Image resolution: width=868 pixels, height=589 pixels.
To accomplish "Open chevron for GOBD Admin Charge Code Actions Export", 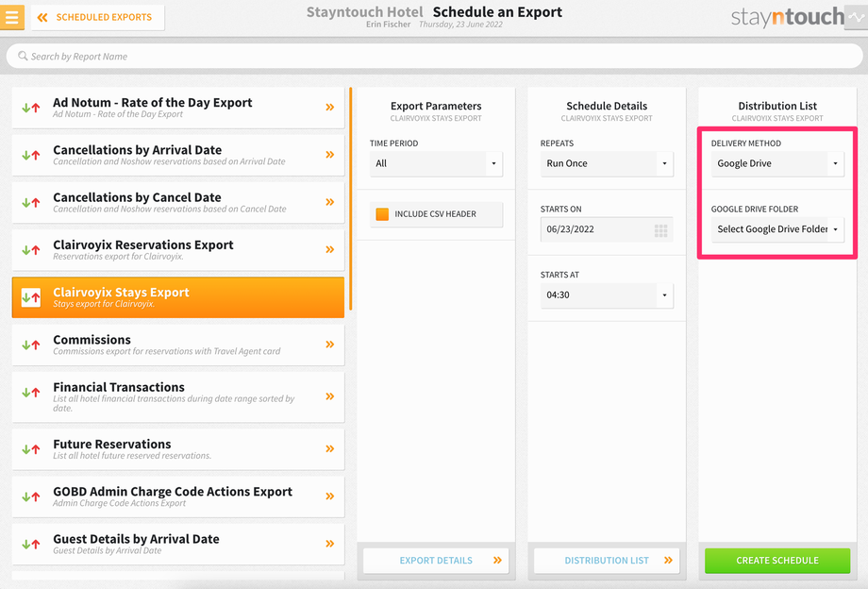I will (x=330, y=496).
